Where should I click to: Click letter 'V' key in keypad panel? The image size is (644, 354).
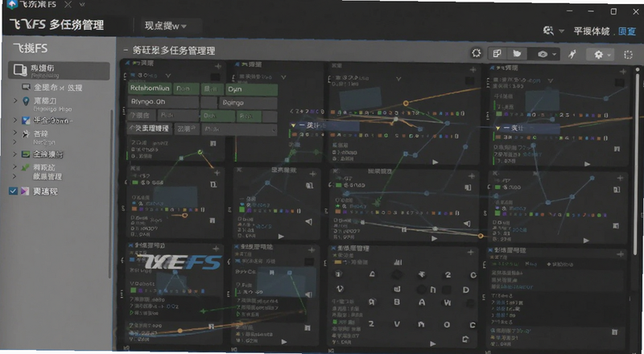(x=397, y=324)
